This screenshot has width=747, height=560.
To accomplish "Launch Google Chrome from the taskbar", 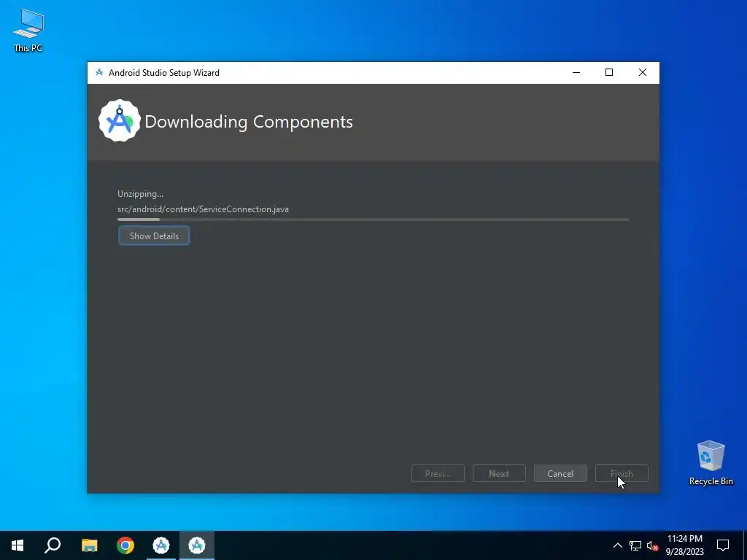I will pos(125,545).
